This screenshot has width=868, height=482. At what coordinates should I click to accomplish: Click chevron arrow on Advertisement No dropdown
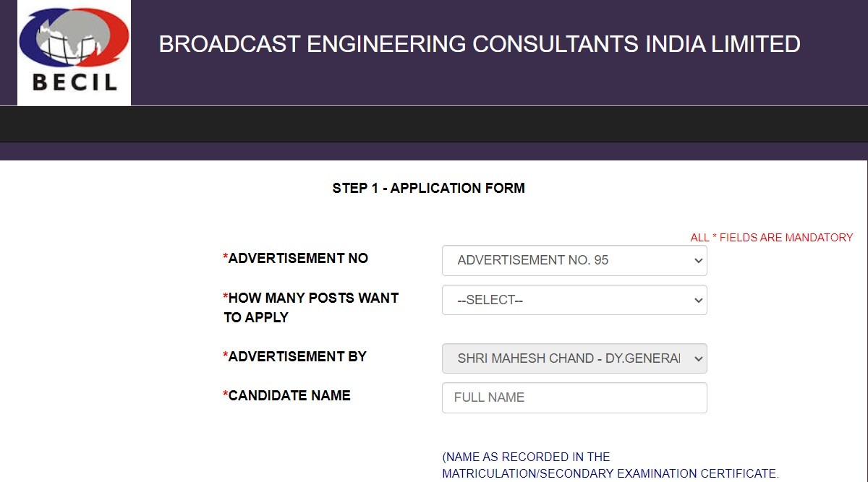coord(698,260)
